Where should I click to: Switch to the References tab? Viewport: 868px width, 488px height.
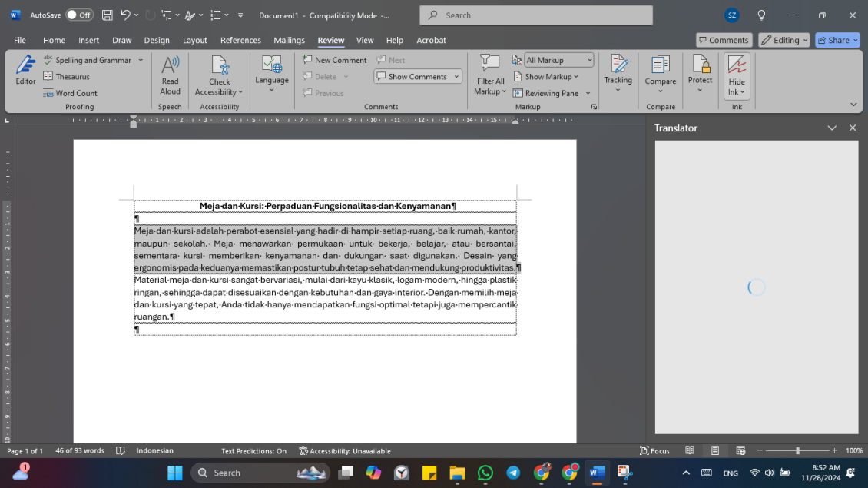tap(240, 40)
